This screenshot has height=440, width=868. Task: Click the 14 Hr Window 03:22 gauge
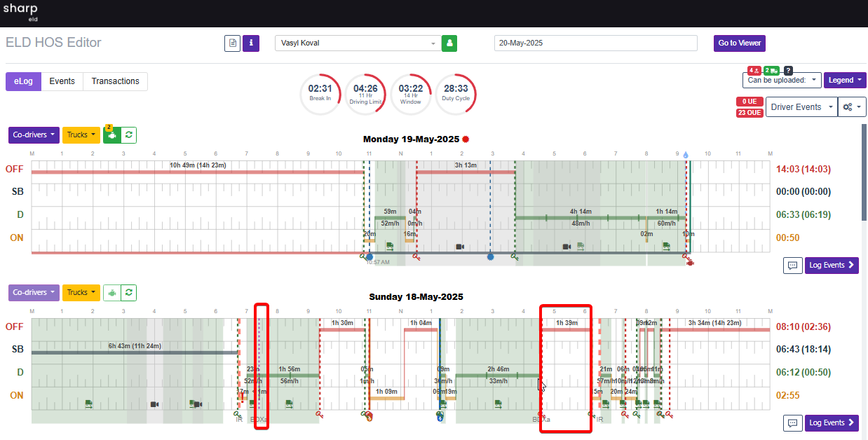[x=411, y=93]
